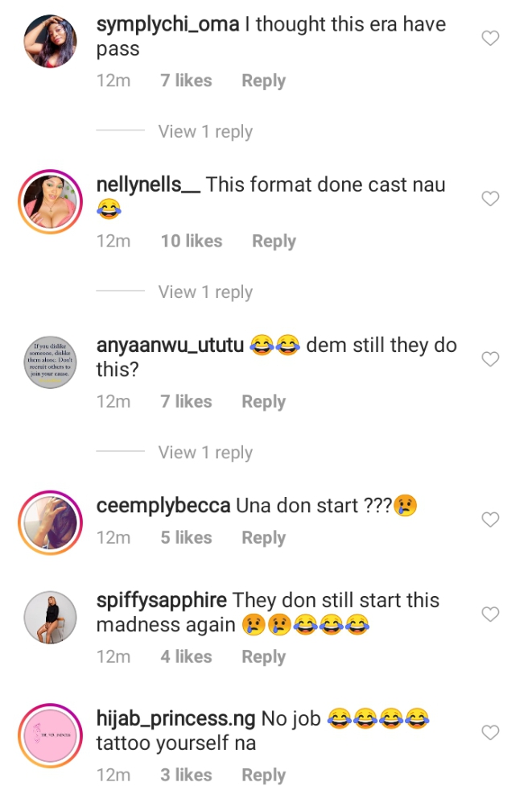Visit ceemplybecca's profile via username
The width and height of the screenshot is (532, 807).
coord(163,506)
